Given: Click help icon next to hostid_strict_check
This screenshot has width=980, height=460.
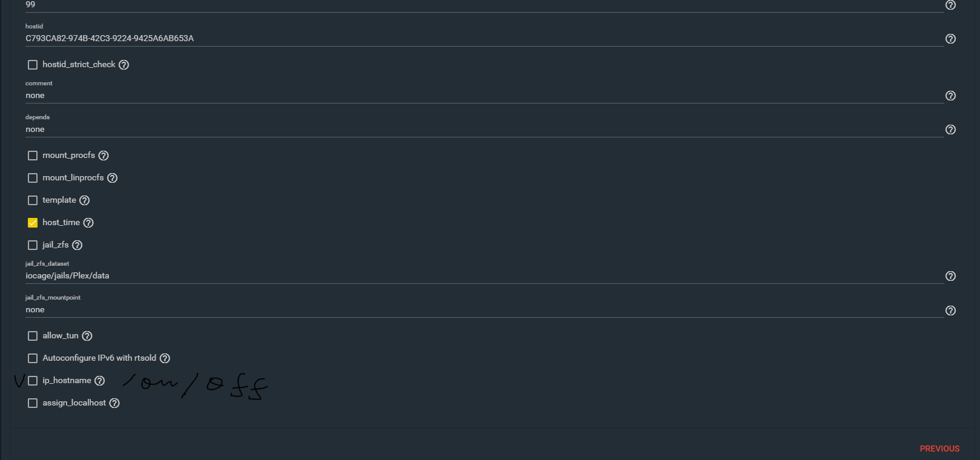Looking at the screenshot, I should tap(123, 65).
